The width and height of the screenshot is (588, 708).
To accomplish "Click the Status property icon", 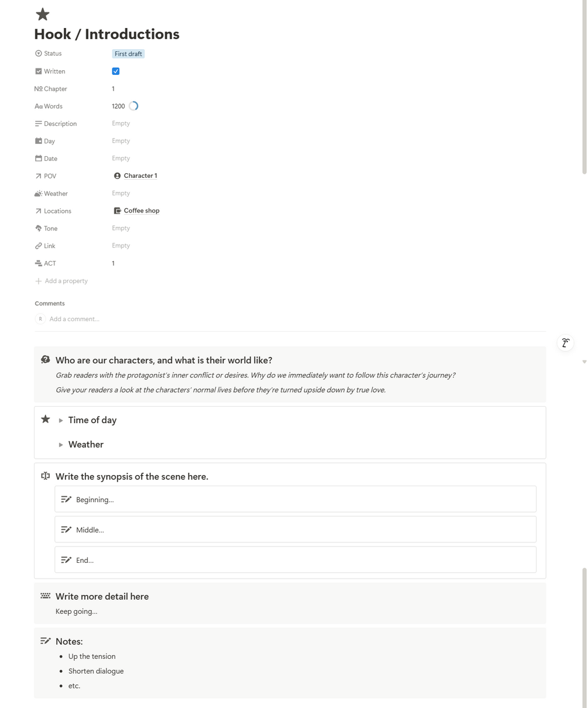I will click(x=39, y=54).
